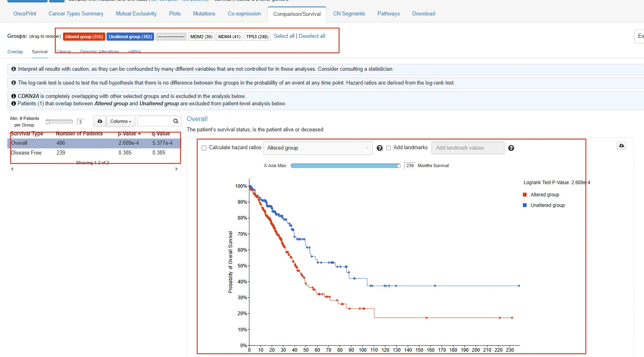The image size is (644, 357).
Task: Open the Overlap subtab
Action: click(15, 52)
